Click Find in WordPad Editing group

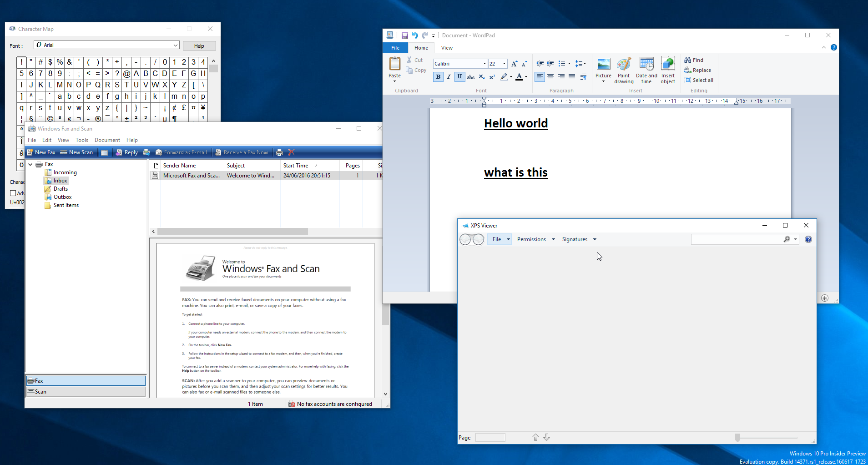(x=694, y=60)
